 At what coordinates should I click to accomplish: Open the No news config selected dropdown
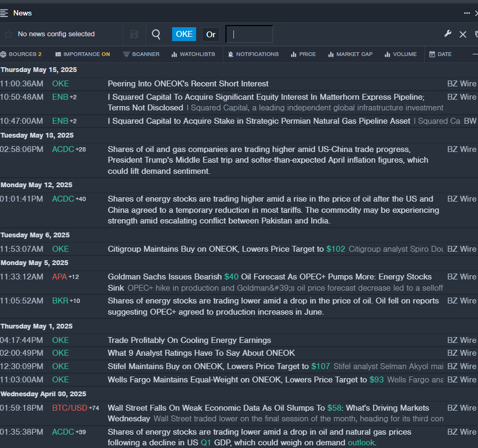(56, 34)
